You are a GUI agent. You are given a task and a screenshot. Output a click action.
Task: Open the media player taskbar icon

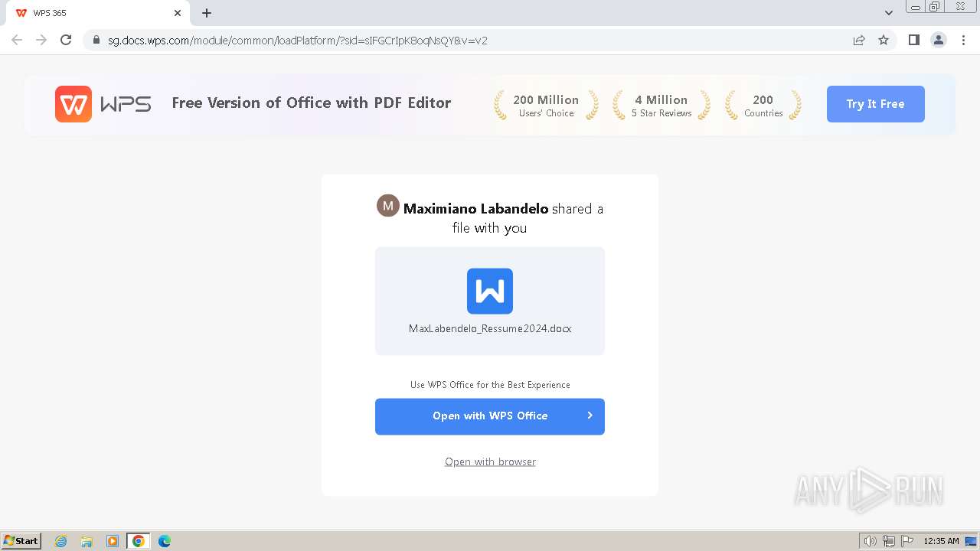click(x=113, y=541)
